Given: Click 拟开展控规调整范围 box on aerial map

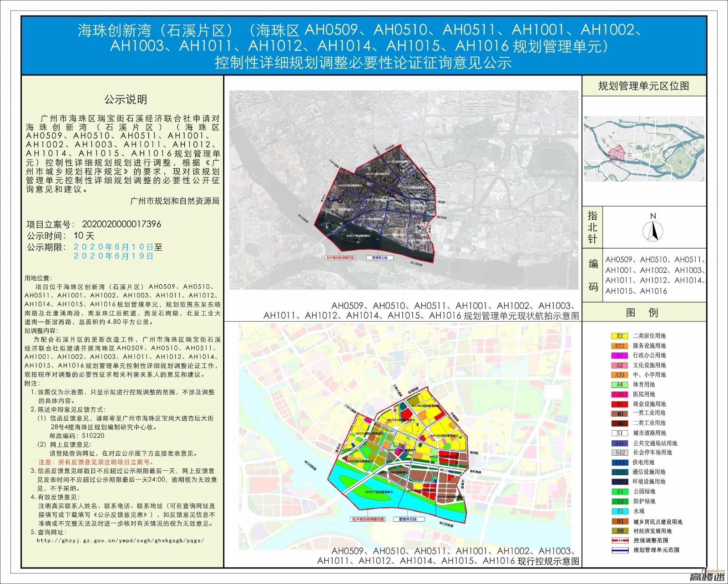Looking at the screenshot, I should 340,258.
